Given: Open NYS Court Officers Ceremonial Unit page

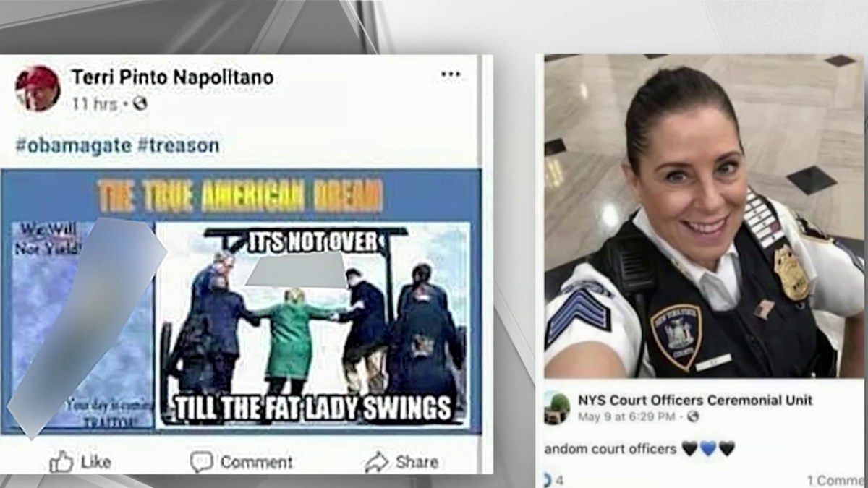Looking at the screenshot, I should tap(695, 400).
